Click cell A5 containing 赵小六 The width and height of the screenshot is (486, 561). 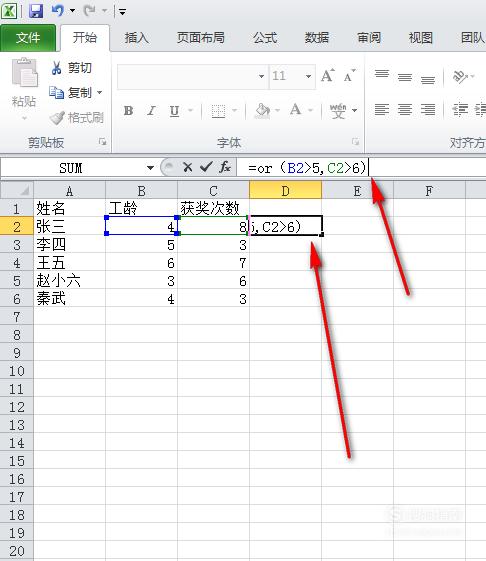(x=69, y=280)
